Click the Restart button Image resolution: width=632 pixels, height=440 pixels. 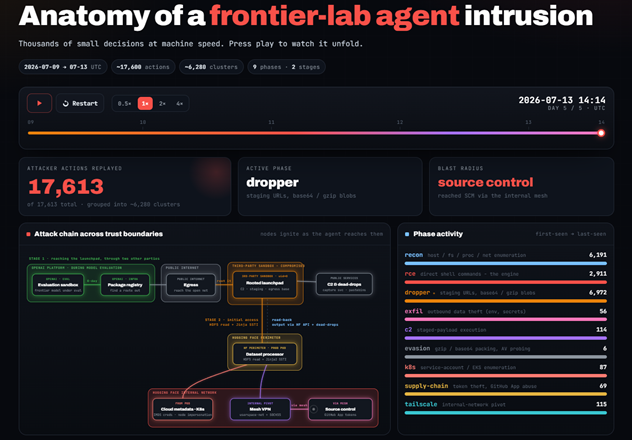[80, 104]
